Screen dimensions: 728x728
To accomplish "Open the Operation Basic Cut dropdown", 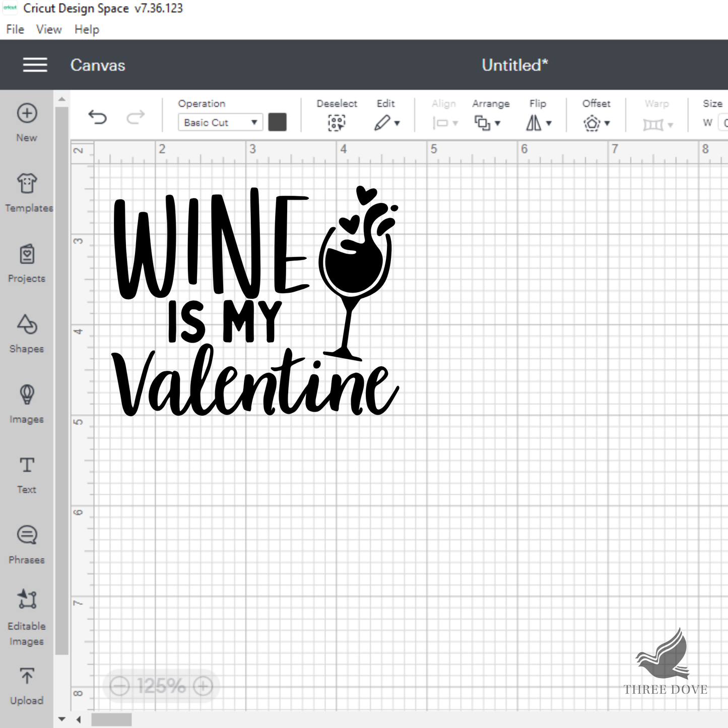I will [x=220, y=122].
